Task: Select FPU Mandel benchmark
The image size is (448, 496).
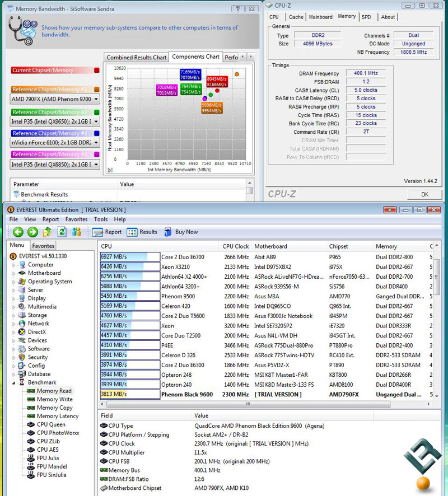Action: coord(52,466)
